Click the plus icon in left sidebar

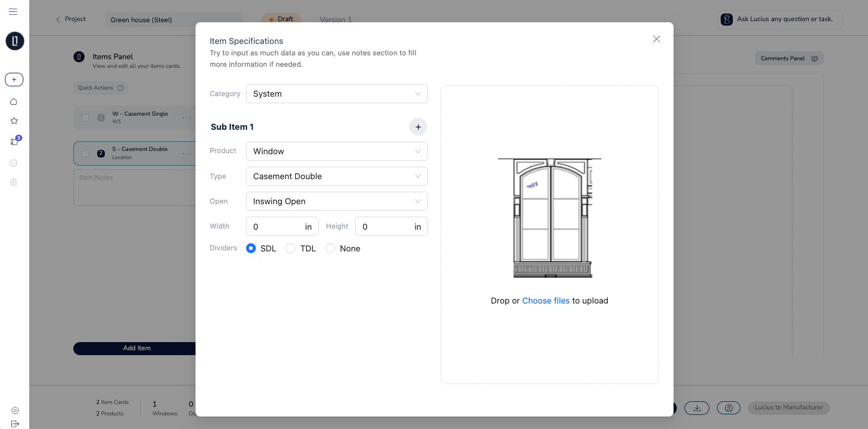click(x=14, y=79)
